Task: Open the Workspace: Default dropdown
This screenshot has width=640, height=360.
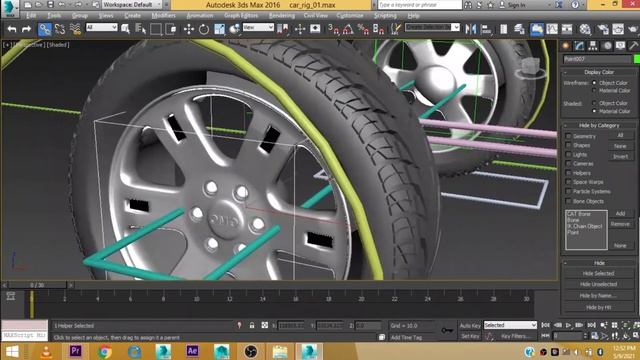Action: 131,5
